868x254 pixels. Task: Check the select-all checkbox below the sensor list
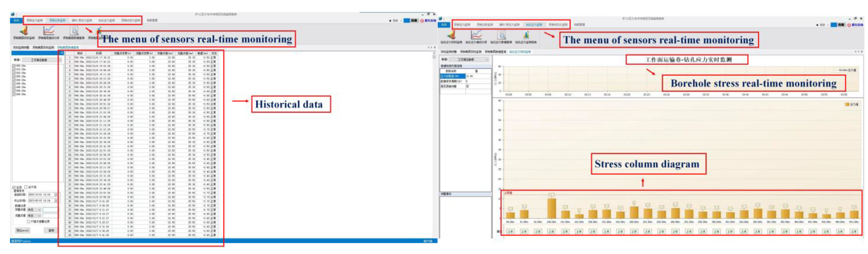(x=14, y=187)
